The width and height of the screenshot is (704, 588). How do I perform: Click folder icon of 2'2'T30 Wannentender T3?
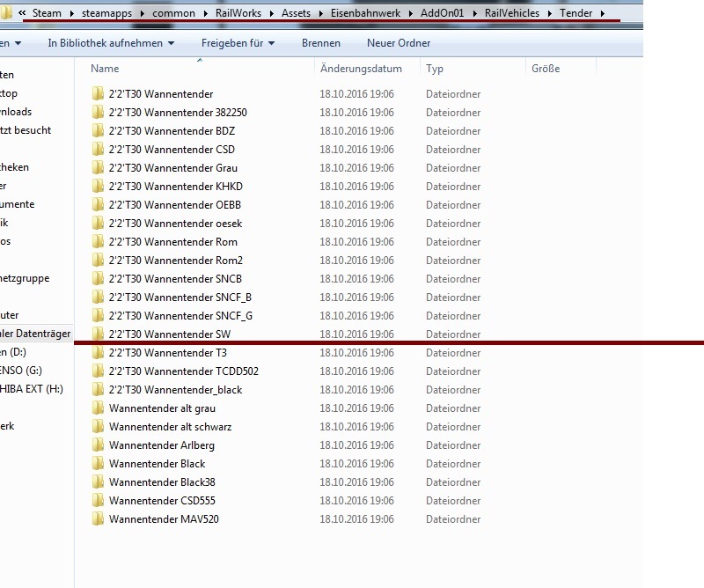(98, 352)
